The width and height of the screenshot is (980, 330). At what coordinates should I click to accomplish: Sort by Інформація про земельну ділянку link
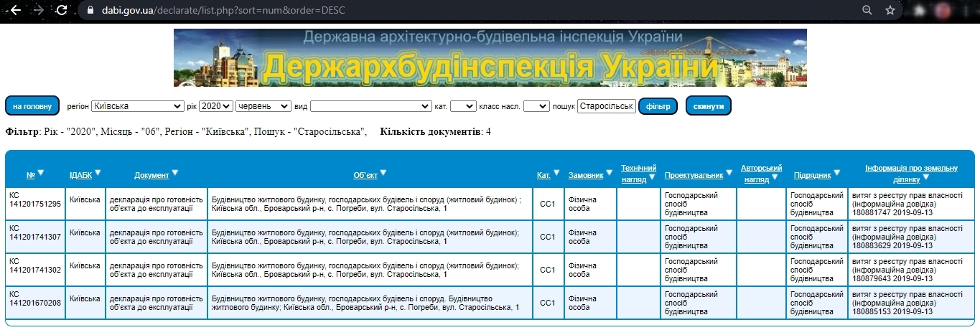(911, 172)
